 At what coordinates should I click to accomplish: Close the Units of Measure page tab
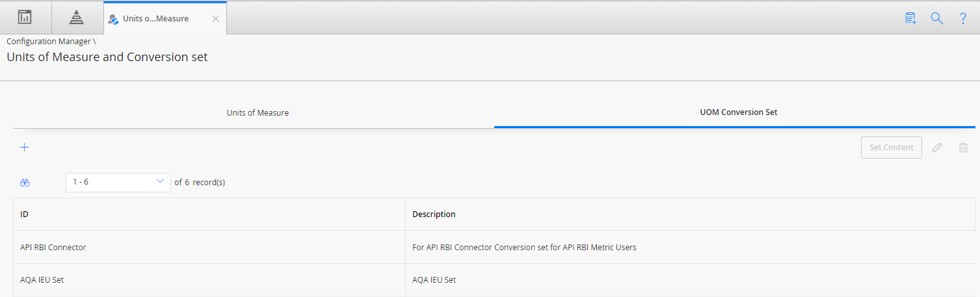(216, 19)
